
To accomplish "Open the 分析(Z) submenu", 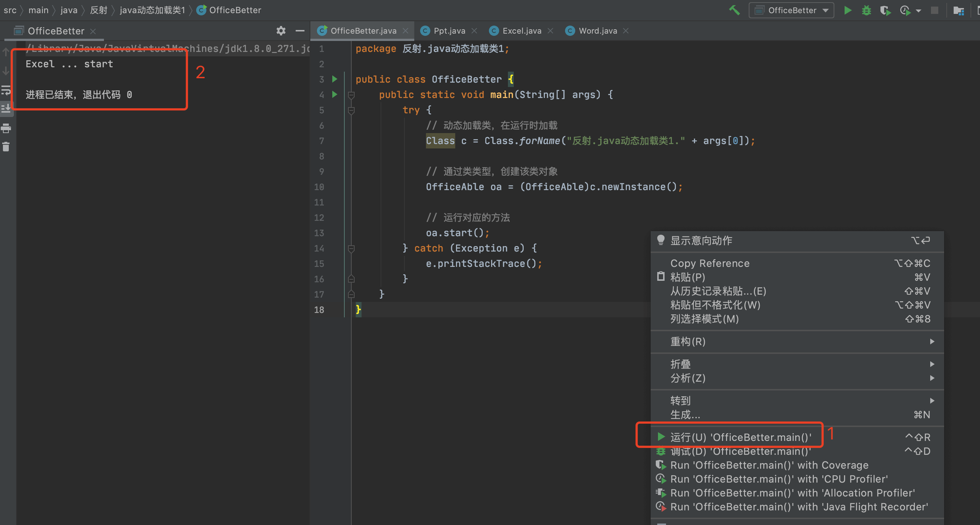I will coord(797,378).
